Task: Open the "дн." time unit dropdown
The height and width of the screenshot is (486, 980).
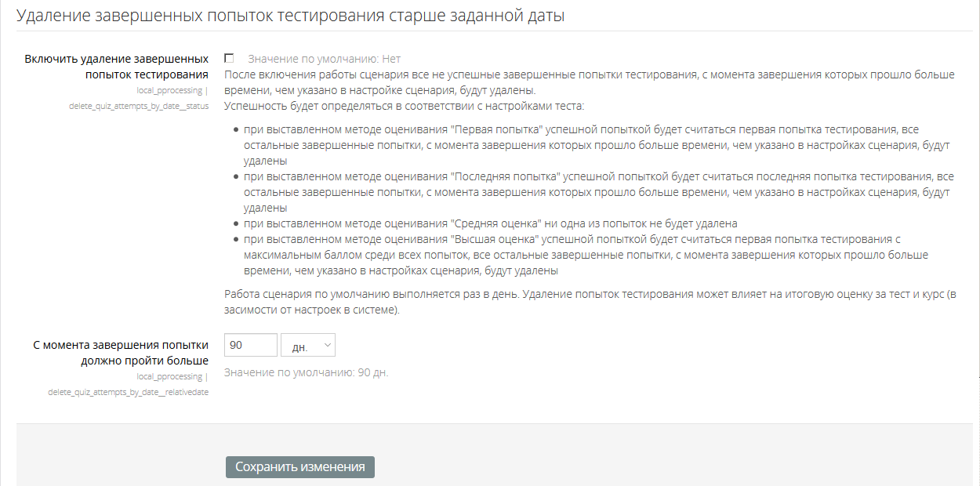Action: [307, 346]
